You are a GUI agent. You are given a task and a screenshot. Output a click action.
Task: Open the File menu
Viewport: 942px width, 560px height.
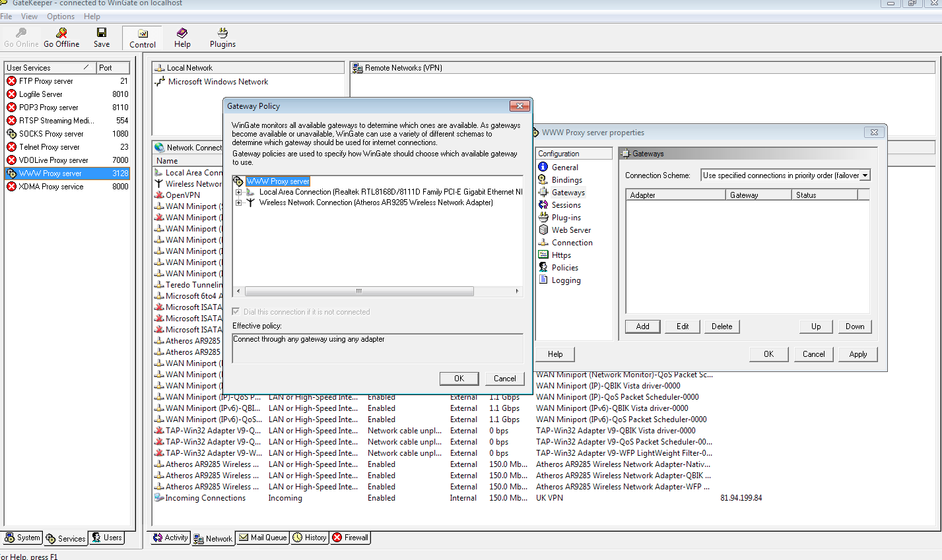click(6, 16)
